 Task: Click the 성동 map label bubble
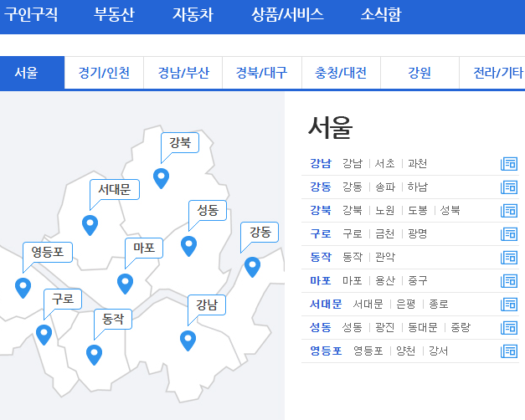click(x=208, y=211)
